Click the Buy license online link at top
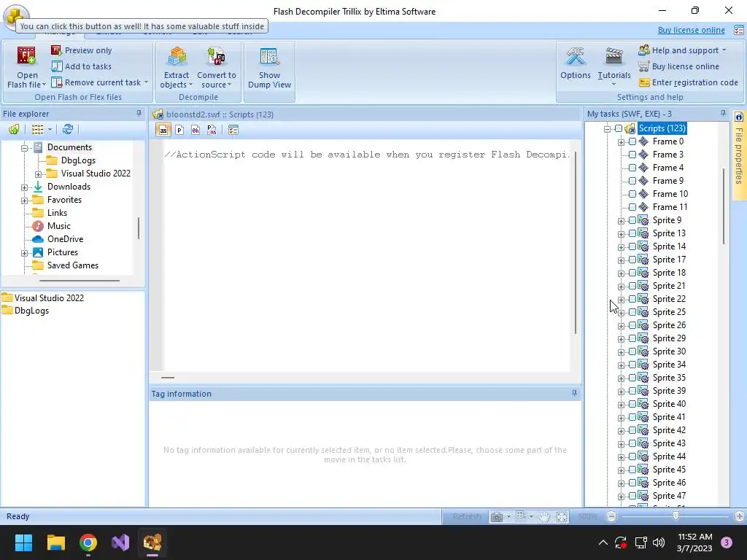The height and width of the screenshot is (560, 747). pos(692,30)
